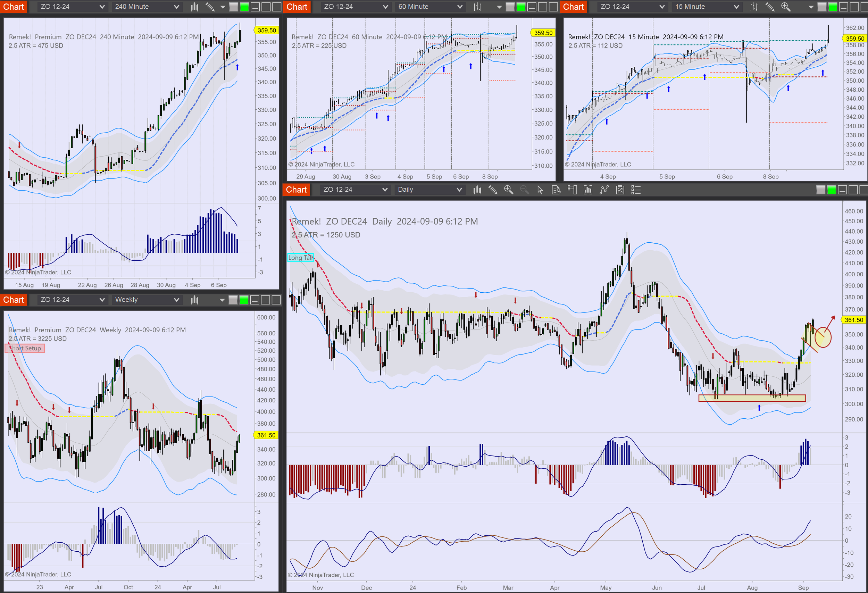Screen dimensions: 868x593
Task: Open the Data Box icon on the Daily chart
Action: [556, 190]
